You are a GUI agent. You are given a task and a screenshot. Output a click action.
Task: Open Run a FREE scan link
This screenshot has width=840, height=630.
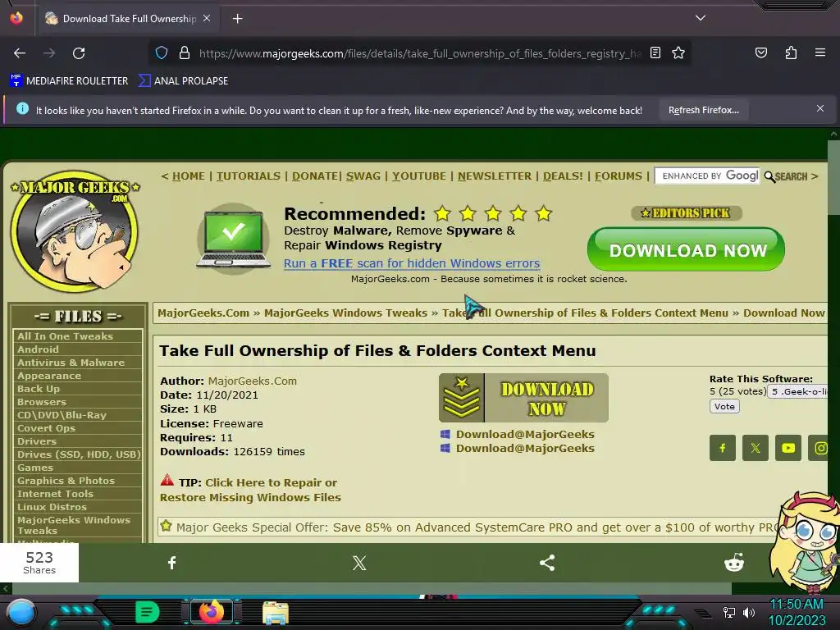click(412, 263)
